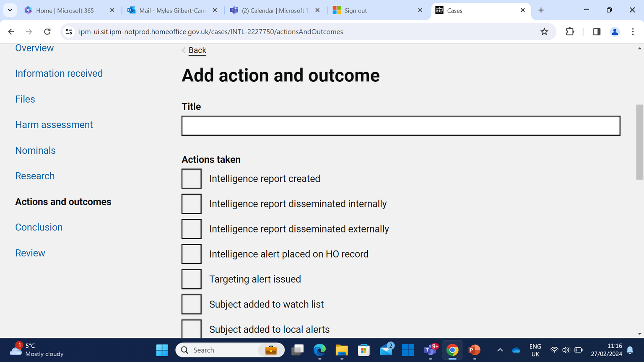Click the browser address bar URL

click(x=211, y=32)
